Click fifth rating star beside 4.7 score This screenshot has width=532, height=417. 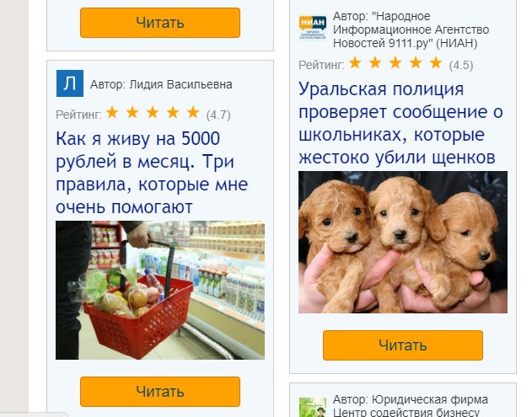pyautogui.click(x=193, y=112)
